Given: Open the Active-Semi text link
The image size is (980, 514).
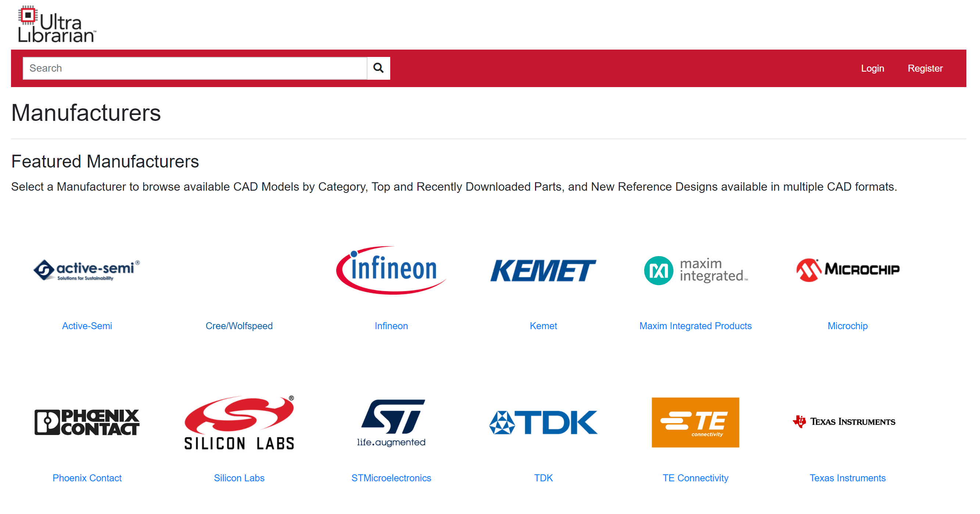Looking at the screenshot, I should (87, 326).
